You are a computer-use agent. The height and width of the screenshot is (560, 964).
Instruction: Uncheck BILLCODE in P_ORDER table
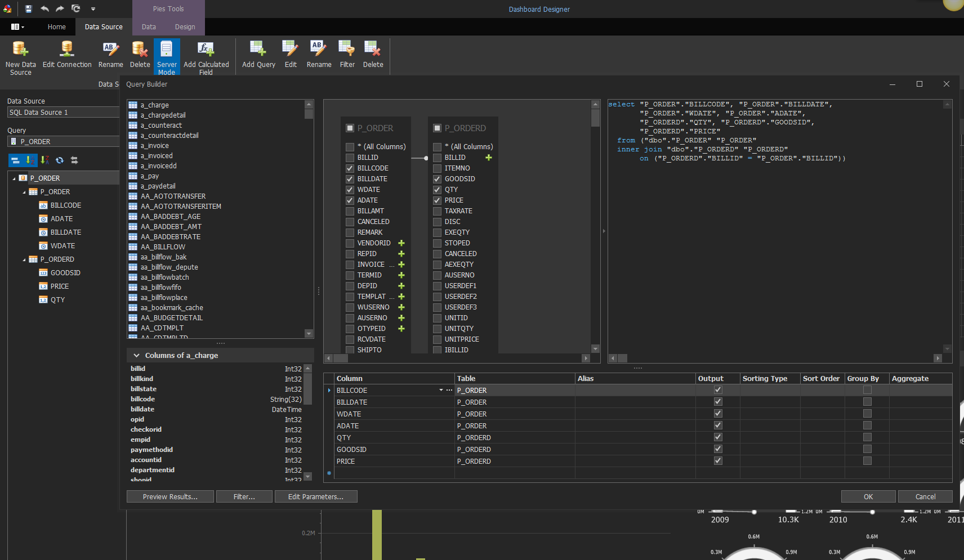[350, 168]
